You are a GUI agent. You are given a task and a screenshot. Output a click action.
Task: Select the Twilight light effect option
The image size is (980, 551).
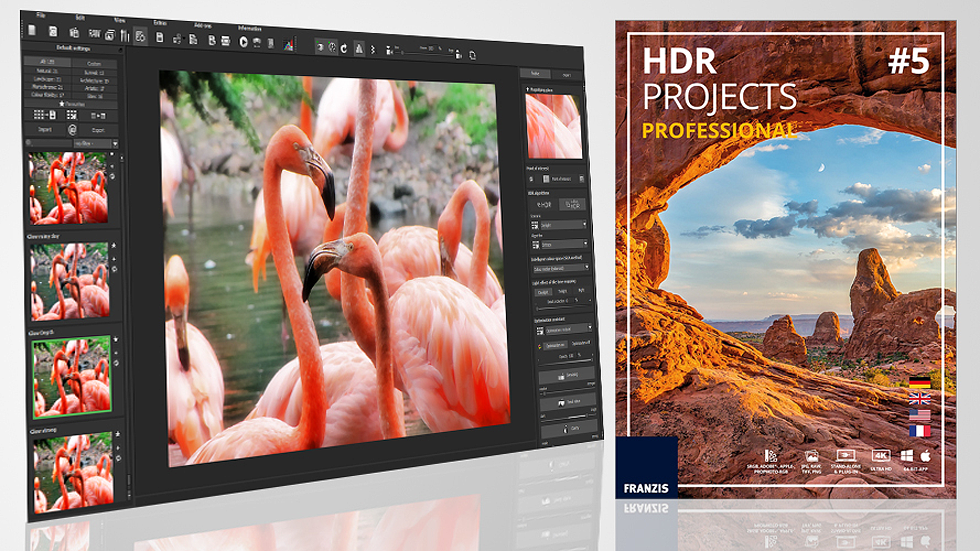[563, 292]
